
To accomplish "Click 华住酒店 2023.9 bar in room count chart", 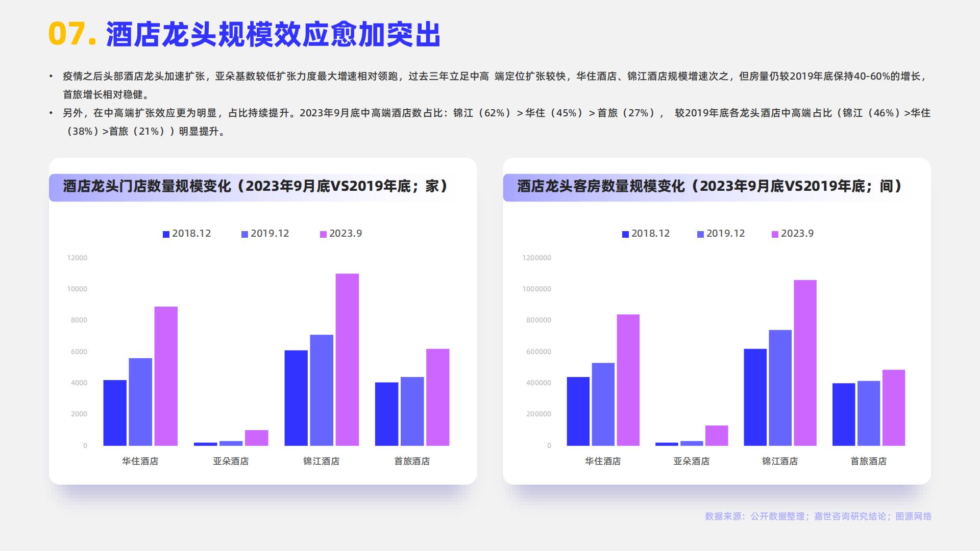I will [628, 380].
